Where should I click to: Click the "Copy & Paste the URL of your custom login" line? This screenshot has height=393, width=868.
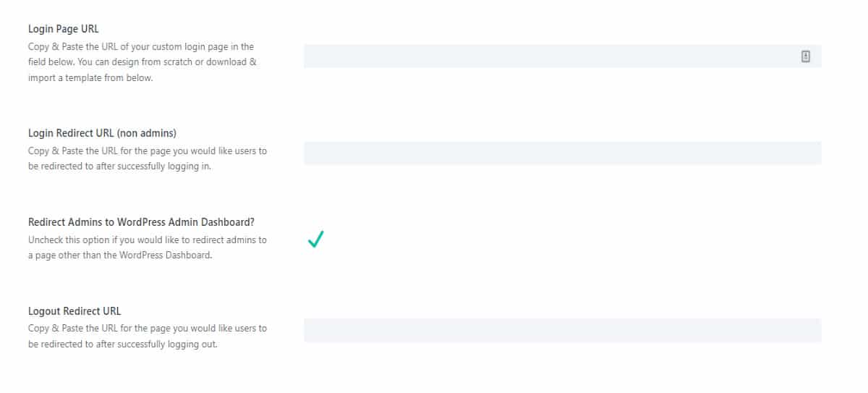pos(141,46)
